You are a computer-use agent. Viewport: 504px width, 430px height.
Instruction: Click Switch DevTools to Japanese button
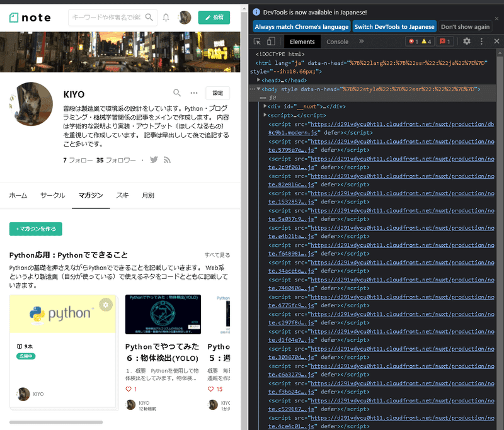coord(394,26)
